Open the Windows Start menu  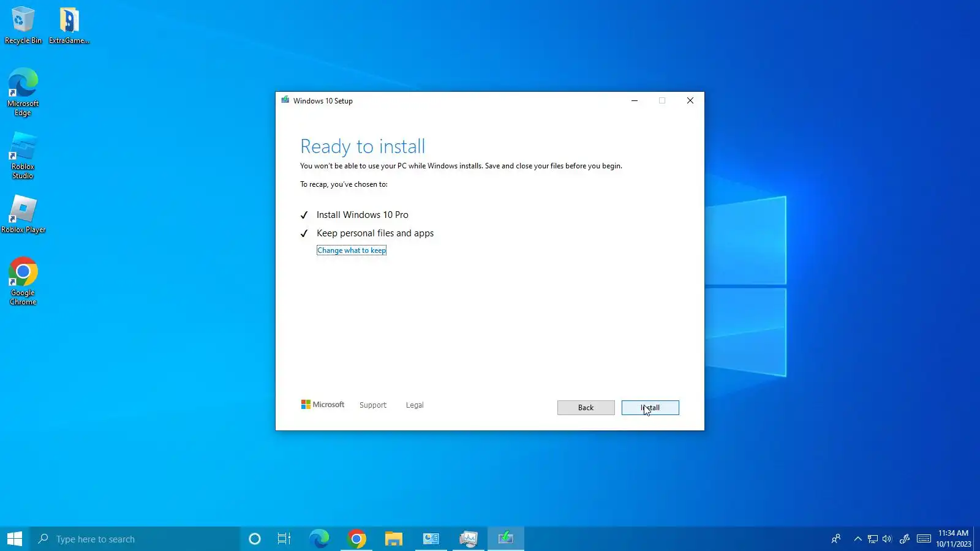tap(15, 539)
